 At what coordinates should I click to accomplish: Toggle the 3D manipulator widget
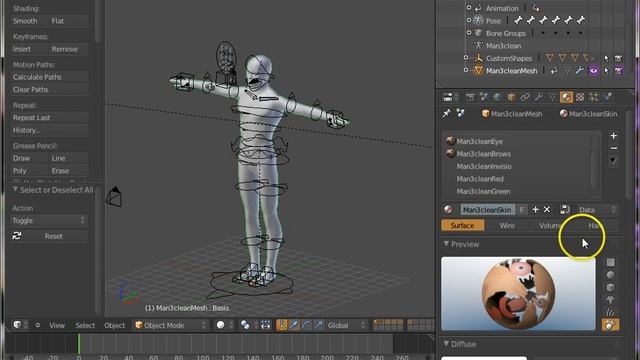click(282, 325)
